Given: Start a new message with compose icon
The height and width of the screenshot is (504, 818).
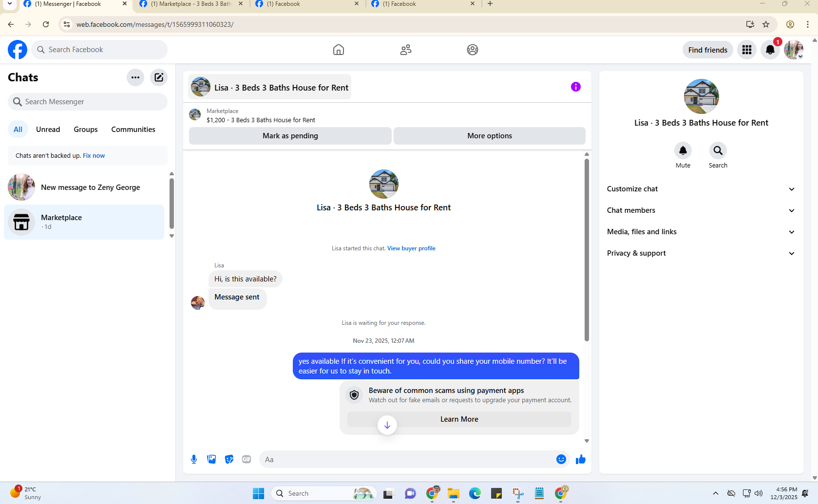Looking at the screenshot, I should (159, 77).
